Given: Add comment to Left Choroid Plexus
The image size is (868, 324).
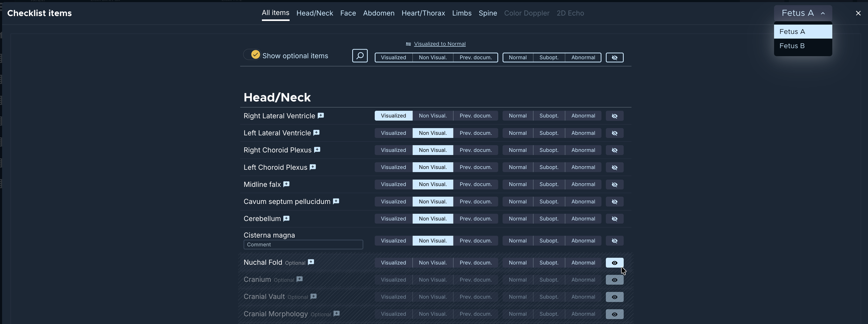Looking at the screenshot, I should coord(313,167).
